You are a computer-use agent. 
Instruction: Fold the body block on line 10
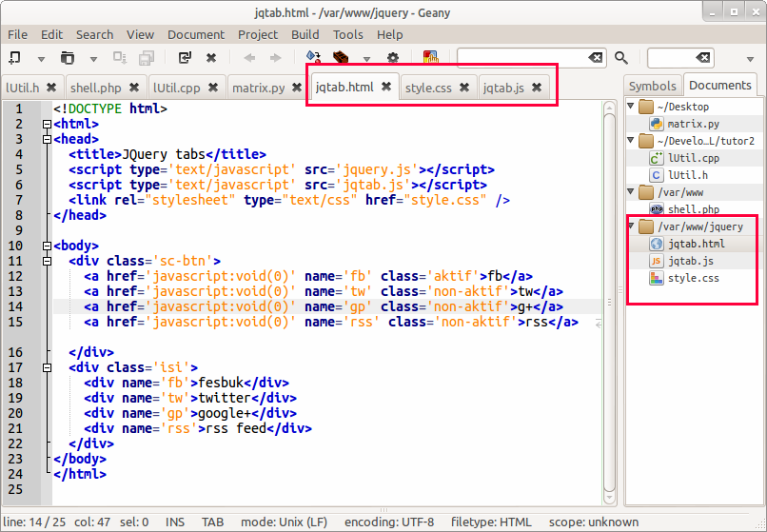(47, 246)
